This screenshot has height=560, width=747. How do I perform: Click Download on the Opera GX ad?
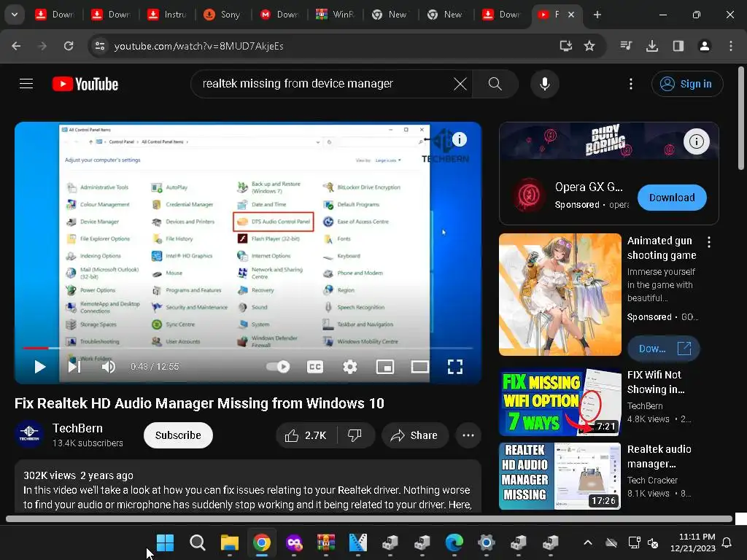[x=672, y=198]
